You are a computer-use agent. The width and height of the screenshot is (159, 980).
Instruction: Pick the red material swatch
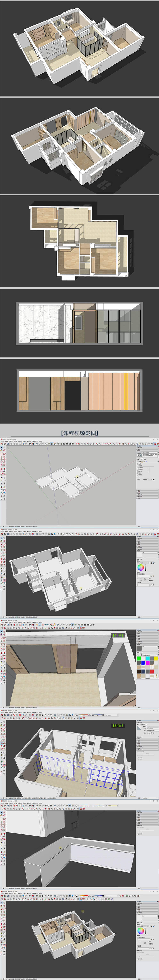(152, 671)
